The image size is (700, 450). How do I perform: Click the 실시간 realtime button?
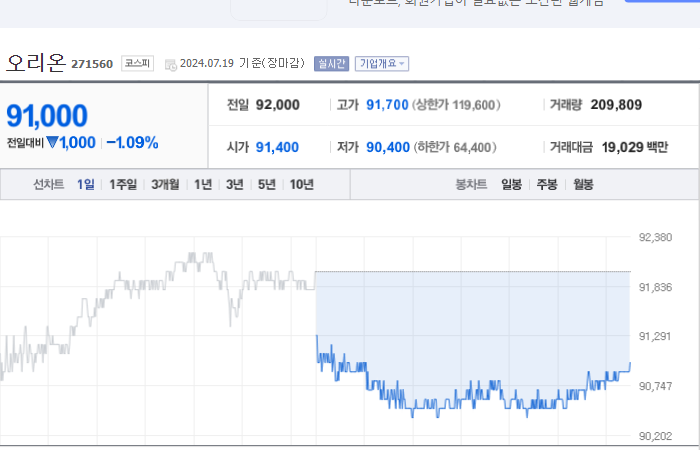point(331,63)
